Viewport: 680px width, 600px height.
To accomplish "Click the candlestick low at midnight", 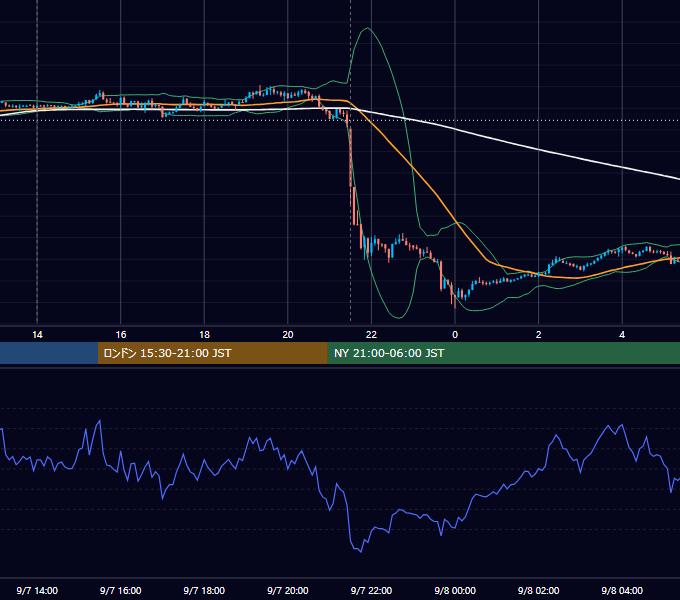I will tap(454, 305).
